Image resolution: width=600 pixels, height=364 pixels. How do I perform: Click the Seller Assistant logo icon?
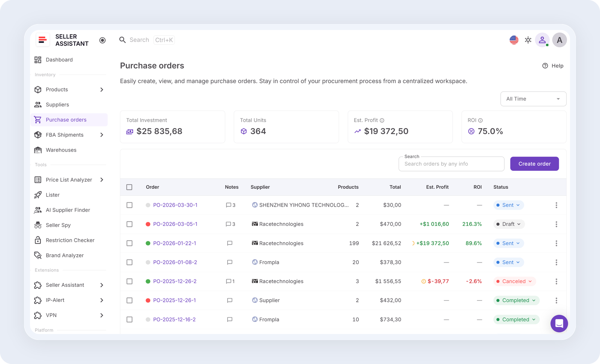point(43,40)
